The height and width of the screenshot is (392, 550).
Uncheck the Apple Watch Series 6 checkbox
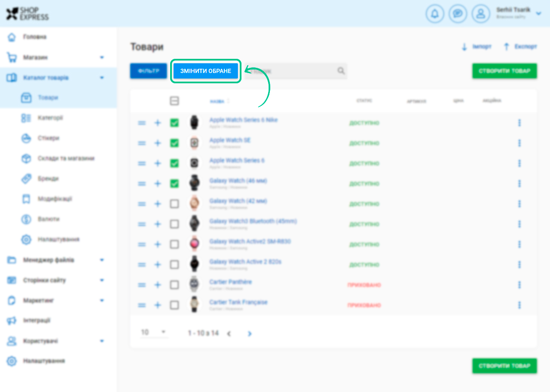click(174, 163)
